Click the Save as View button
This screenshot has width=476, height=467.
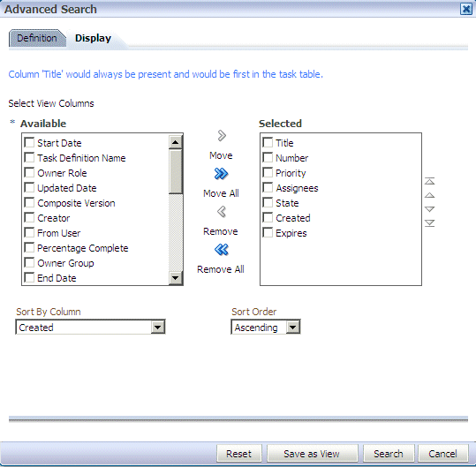[x=312, y=454]
